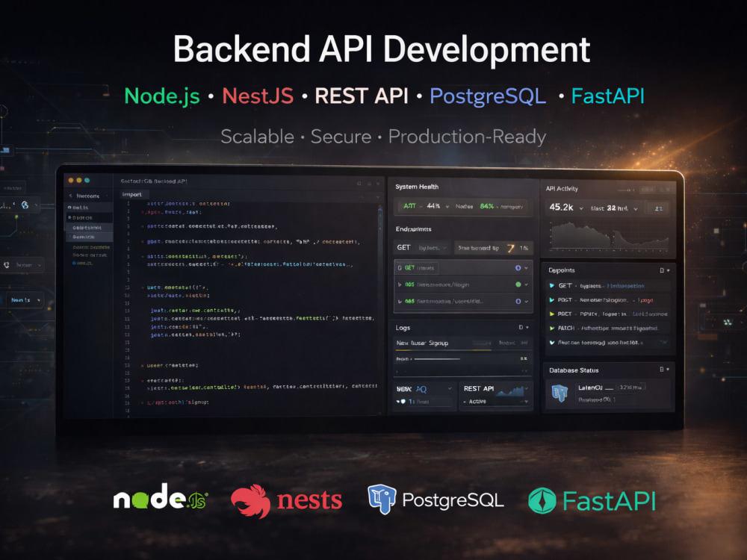Click the orange 7 icon in the Endpoints filter bar
Screen dimensions: 747x560
coord(511,248)
